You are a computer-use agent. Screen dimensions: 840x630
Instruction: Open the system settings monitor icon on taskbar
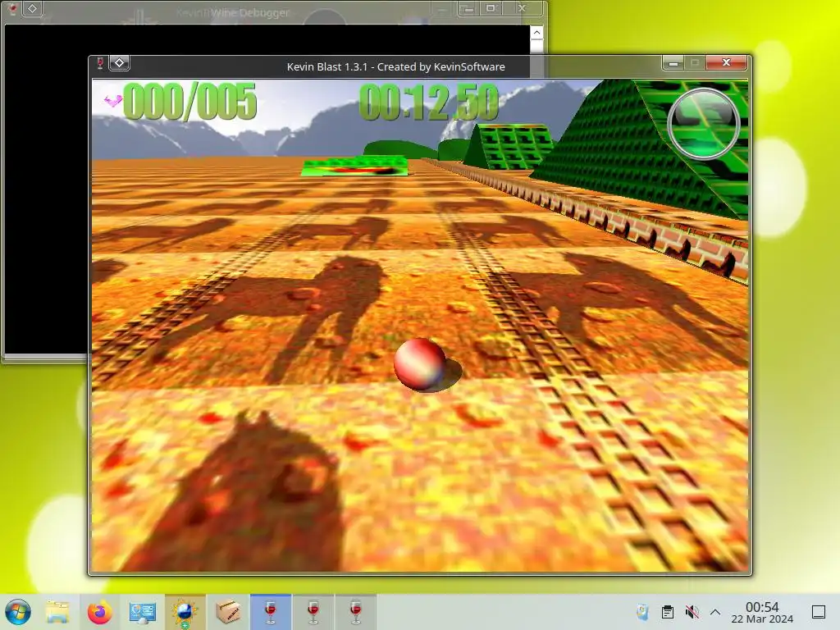tap(143, 612)
